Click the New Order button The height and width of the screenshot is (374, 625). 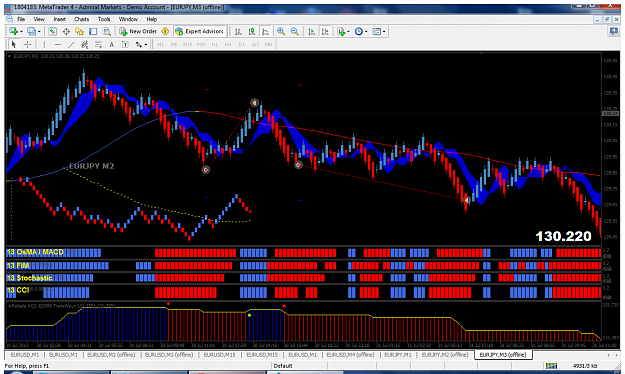(x=138, y=31)
